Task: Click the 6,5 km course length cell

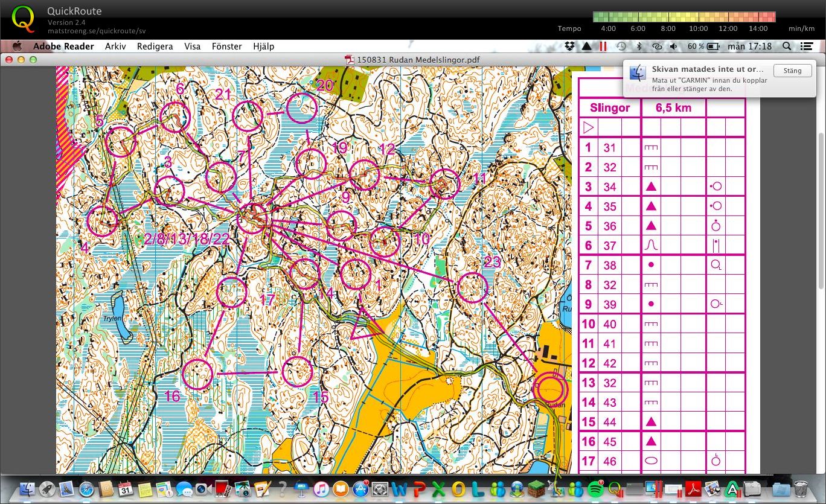Action: pos(673,107)
